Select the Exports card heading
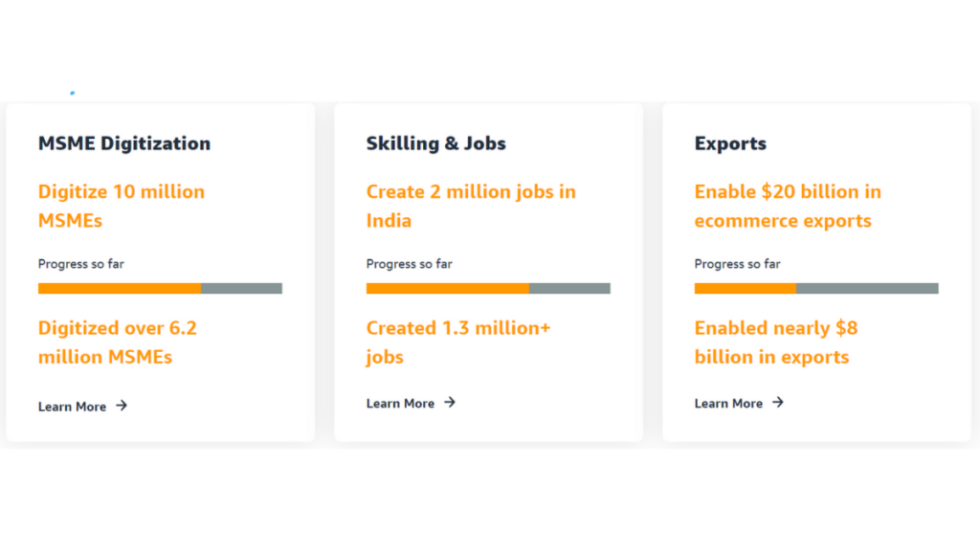The width and height of the screenshot is (980, 551). 730,143
